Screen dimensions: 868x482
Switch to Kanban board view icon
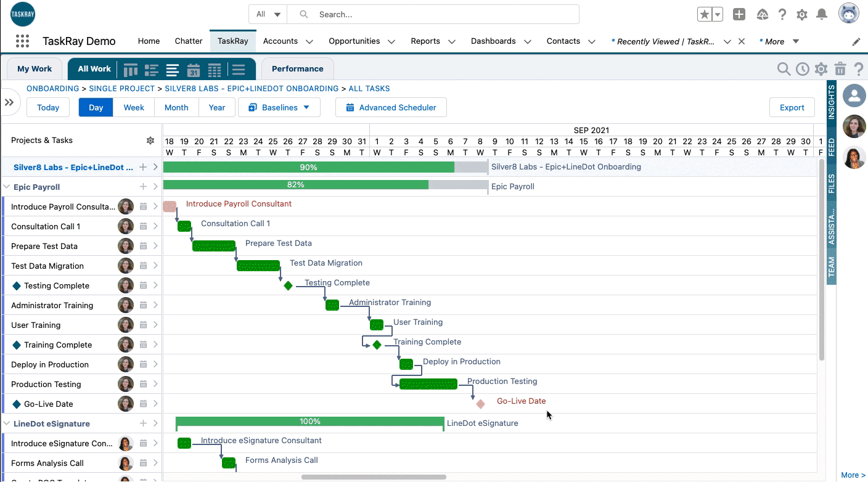131,69
